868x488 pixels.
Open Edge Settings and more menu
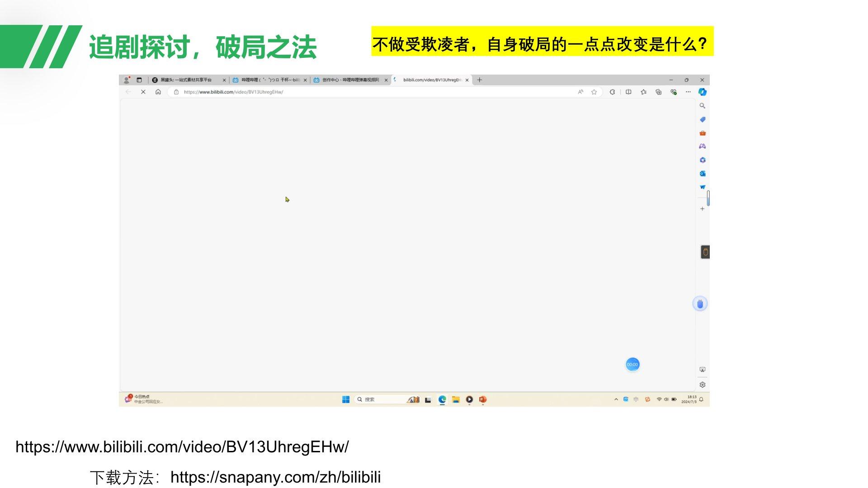(x=688, y=92)
